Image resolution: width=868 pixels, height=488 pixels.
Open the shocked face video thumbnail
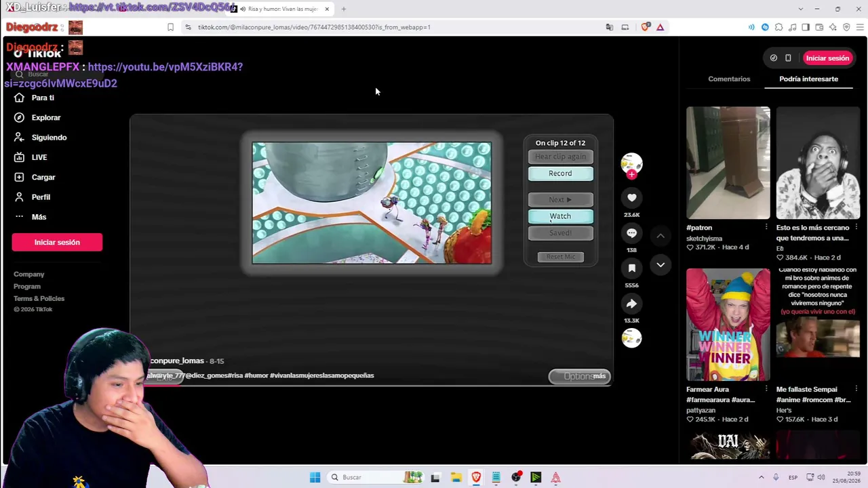818,163
